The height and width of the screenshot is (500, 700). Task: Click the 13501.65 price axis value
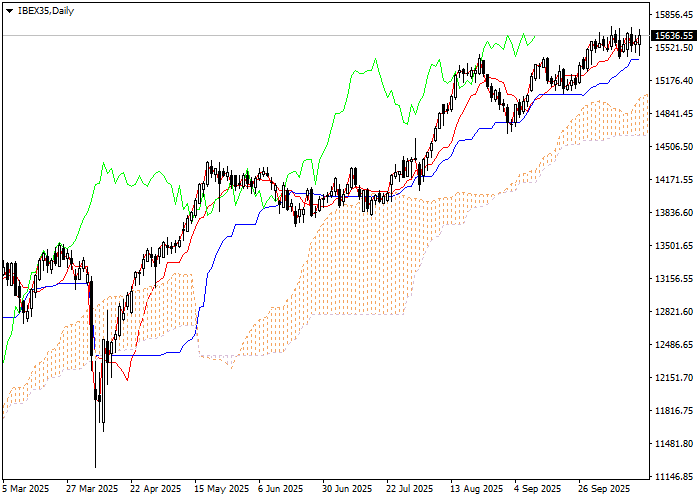(x=672, y=246)
